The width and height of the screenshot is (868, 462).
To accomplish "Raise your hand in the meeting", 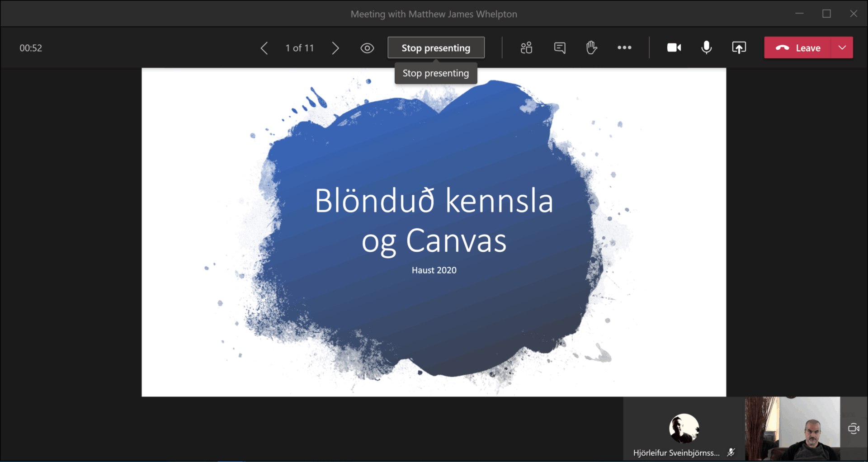I will (x=591, y=47).
